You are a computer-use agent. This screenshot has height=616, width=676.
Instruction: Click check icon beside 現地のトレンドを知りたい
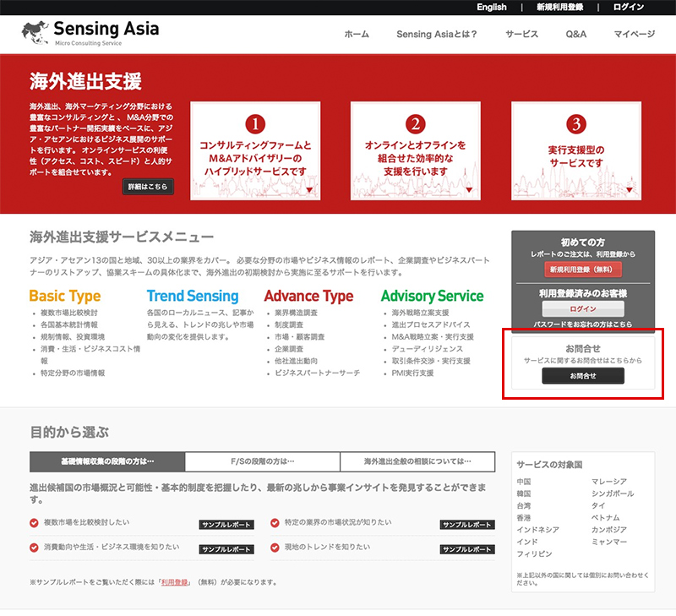pos(275,548)
